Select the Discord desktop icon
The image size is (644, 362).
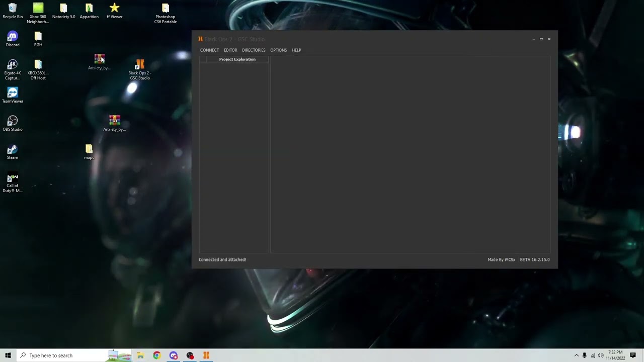(13, 39)
